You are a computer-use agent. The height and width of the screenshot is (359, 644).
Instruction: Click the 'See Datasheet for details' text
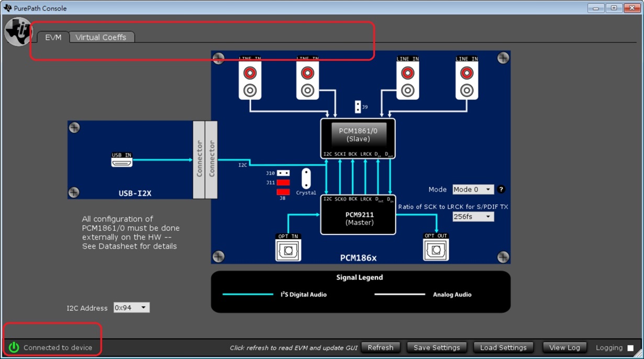129,246
